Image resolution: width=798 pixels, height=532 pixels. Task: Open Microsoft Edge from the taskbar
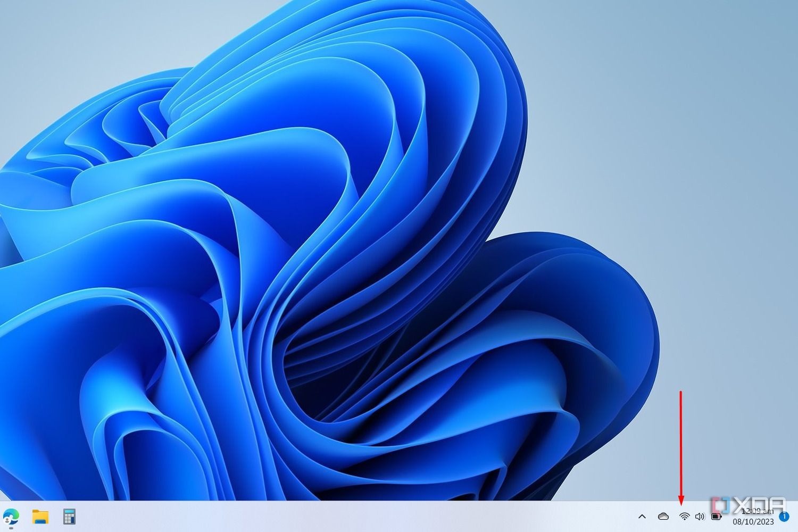11,517
